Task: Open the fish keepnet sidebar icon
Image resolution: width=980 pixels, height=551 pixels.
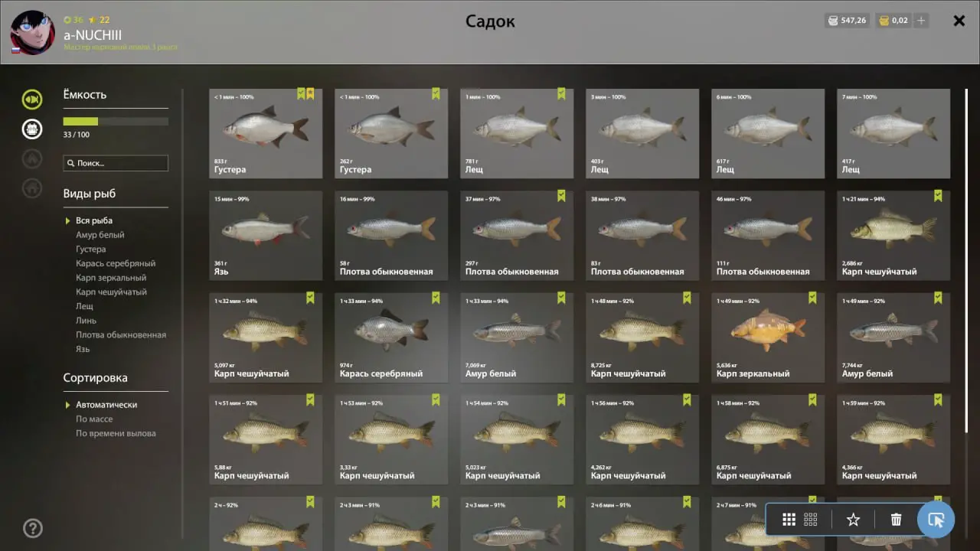Action: click(32, 99)
